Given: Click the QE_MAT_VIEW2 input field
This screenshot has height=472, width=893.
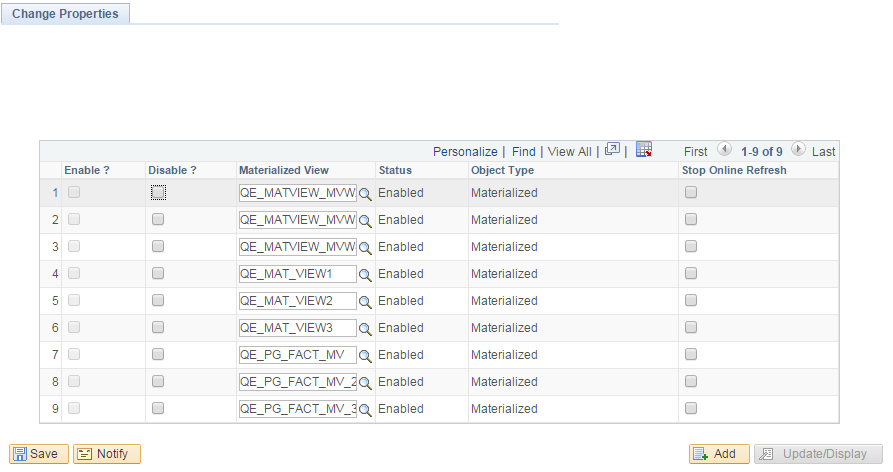Looking at the screenshot, I should point(297,301).
